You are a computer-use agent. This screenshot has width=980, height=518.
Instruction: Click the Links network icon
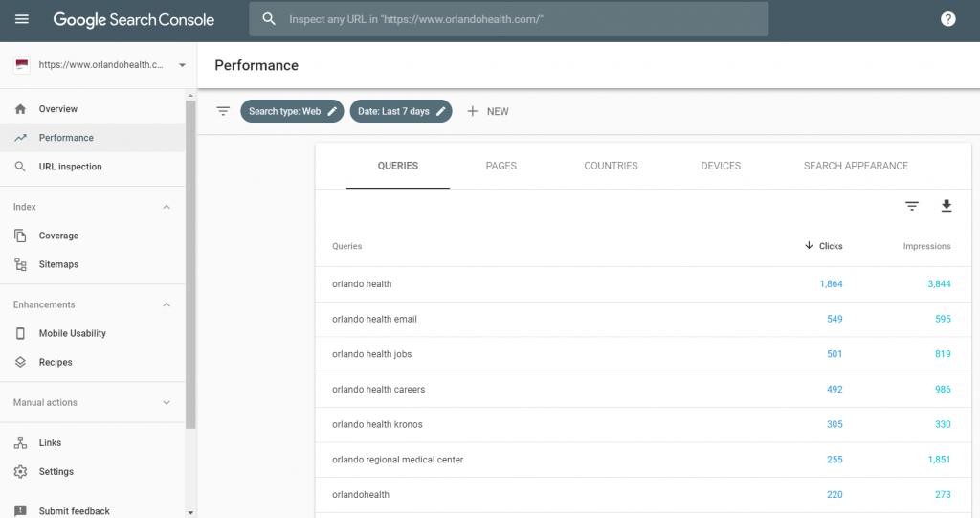pyautogui.click(x=21, y=442)
